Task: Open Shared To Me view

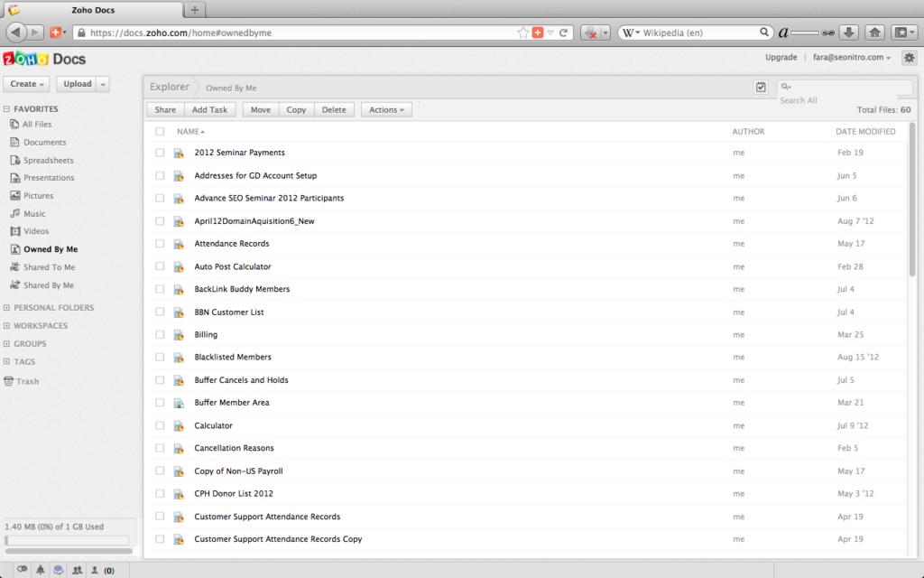Action: tap(49, 267)
